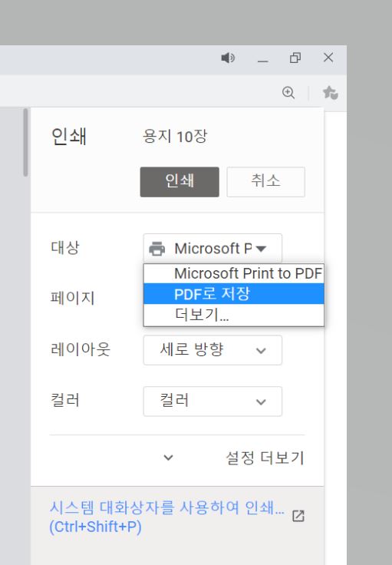392x565 pixels.
Task: Click the 취소 cancel button
Action: coord(265,182)
